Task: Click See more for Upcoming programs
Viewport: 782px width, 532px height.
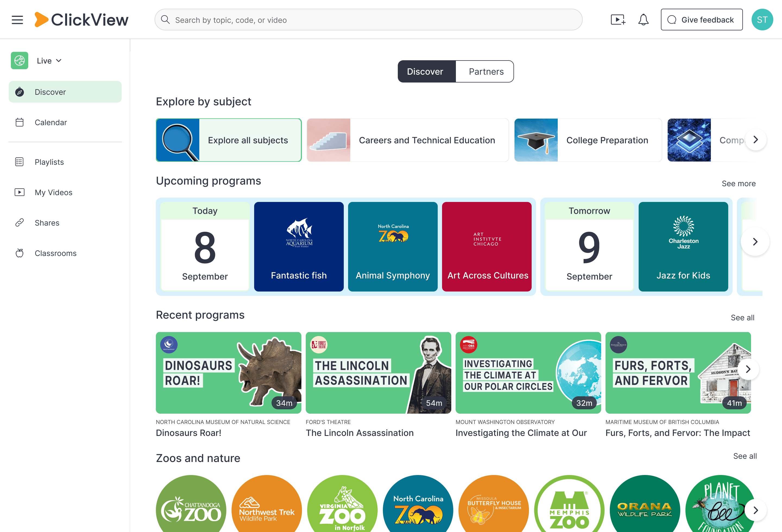Action: (739, 183)
